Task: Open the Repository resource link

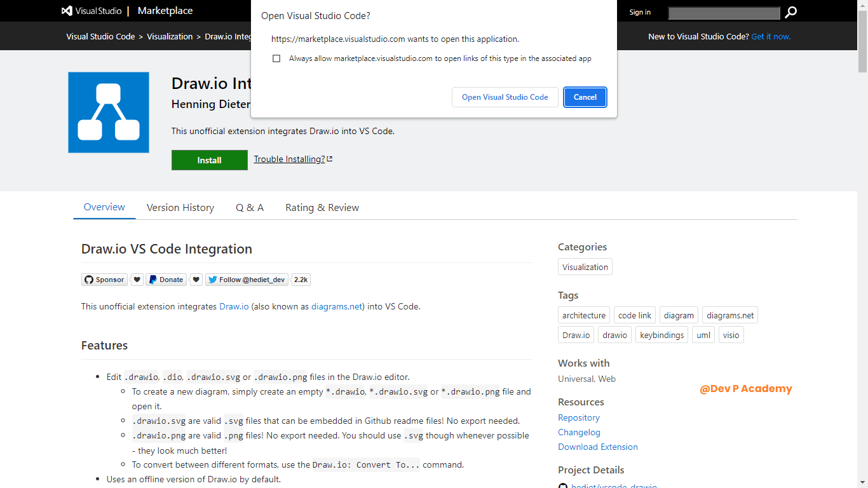Action: coord(579,417)
